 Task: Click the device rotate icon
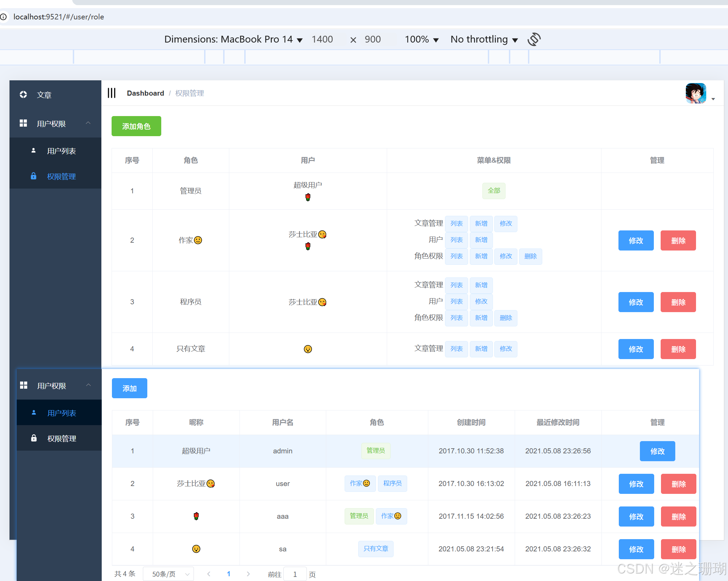pyautogui.click(x=534, y=39)
